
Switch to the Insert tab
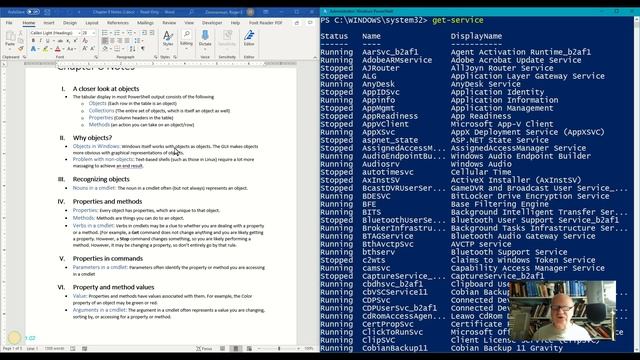coord(49,23)
